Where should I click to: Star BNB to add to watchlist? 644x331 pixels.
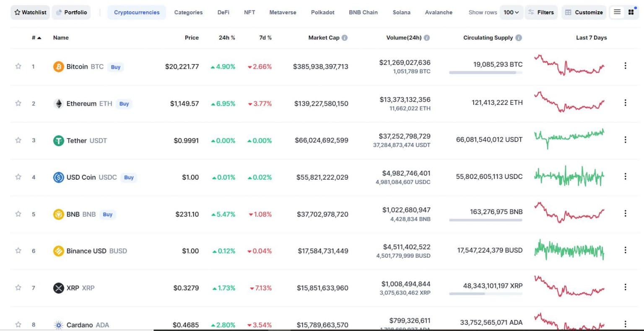pyautogui.click(x=18, y=214)
